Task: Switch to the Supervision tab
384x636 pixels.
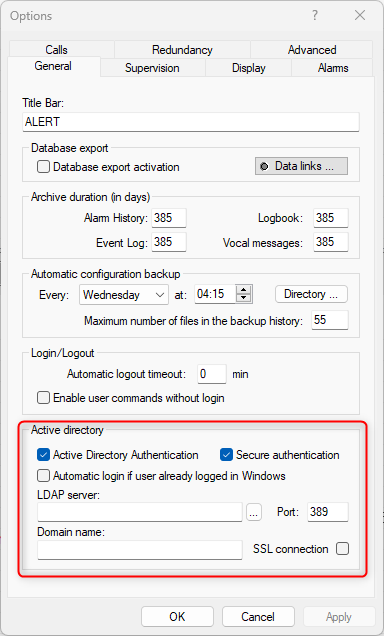Action: click(152, 68)
